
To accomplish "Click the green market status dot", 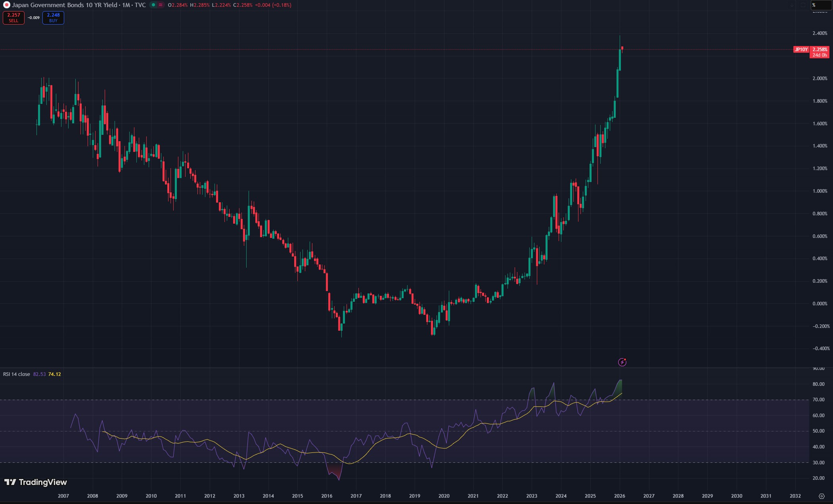I will [153, 5].
